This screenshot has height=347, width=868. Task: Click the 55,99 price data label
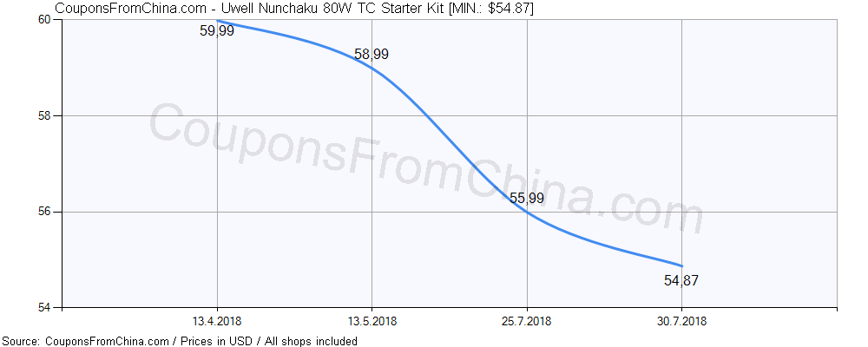pyautogui.click(x=527, y=199)
